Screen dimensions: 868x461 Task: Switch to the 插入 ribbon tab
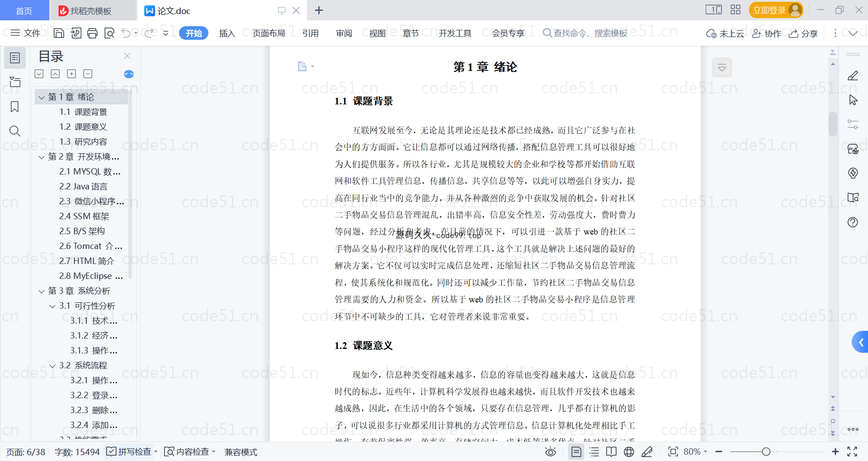pyautogui.click(x=227, y=33)
